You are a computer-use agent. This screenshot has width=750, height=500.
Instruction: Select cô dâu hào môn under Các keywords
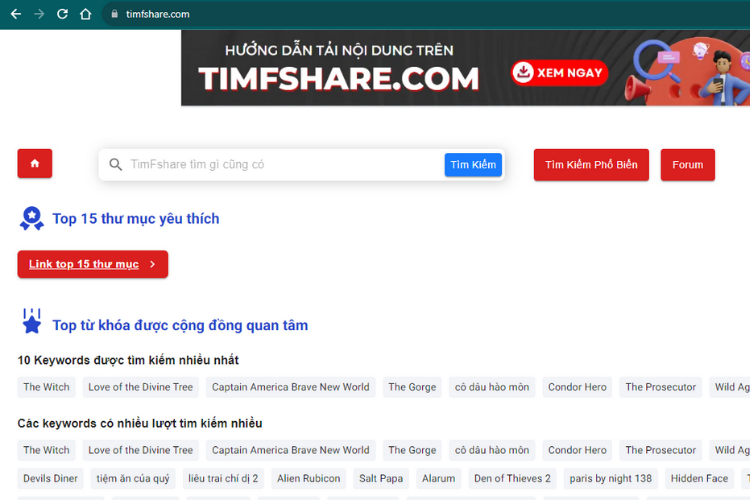coord(492,450)
